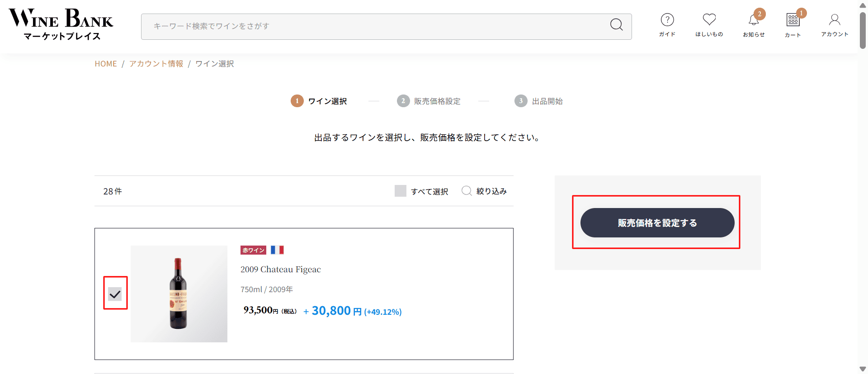Click the French flag icon
This screenshot has width=868, height=374.
coord(277,250)
